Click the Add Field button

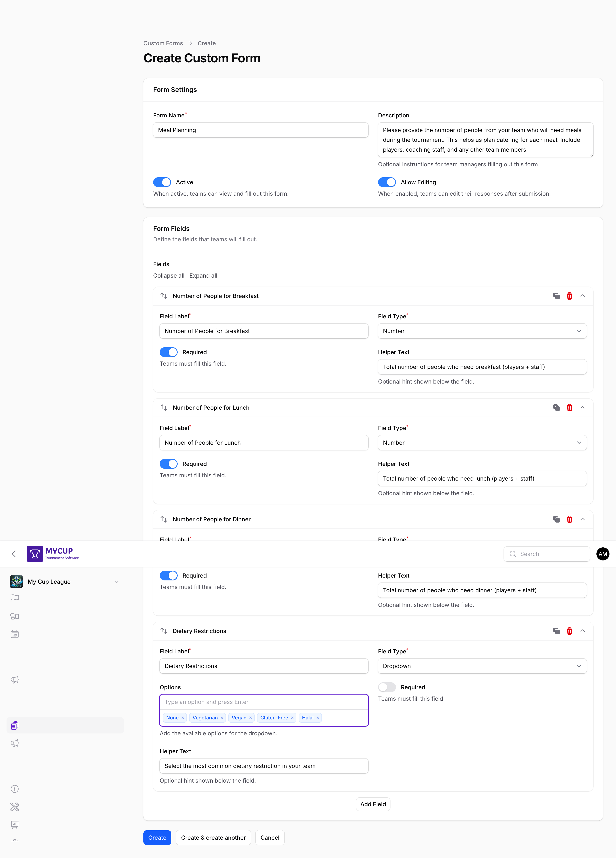(373, 804)
